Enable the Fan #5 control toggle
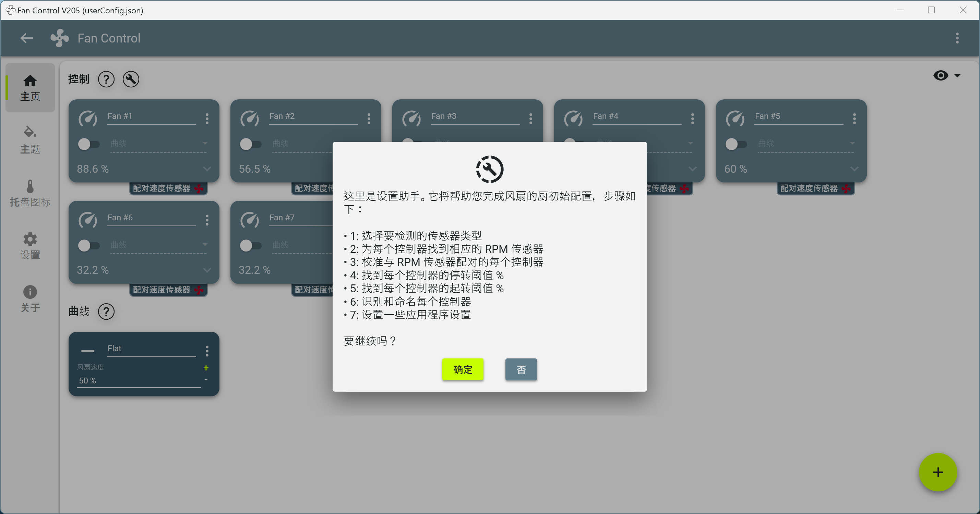Image resolution: width=980 pixels, height=514 pixels. [736, 144]
